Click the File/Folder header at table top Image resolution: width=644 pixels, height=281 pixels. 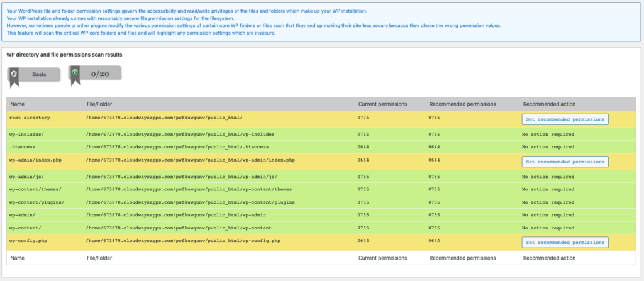coord(99,104)
